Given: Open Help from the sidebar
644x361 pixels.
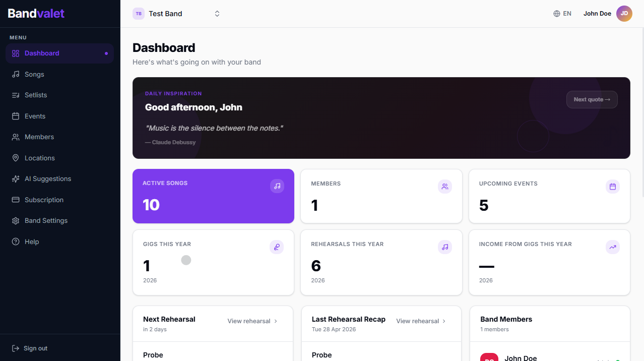Looking at the screenshot, I should coord(59,242).
